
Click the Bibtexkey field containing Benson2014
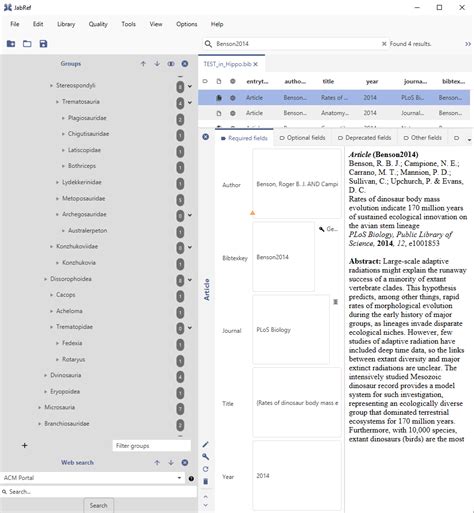[283, 257]
